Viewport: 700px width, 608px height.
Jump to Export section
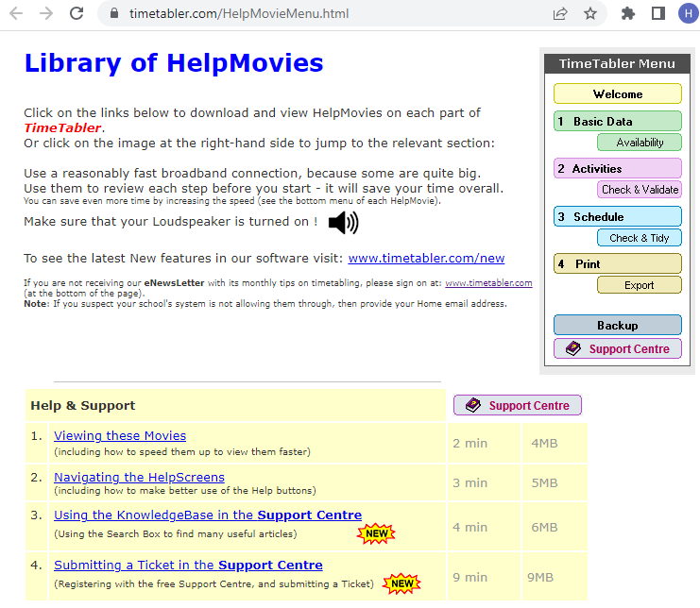pyautogui.click(x=640, y=285)
